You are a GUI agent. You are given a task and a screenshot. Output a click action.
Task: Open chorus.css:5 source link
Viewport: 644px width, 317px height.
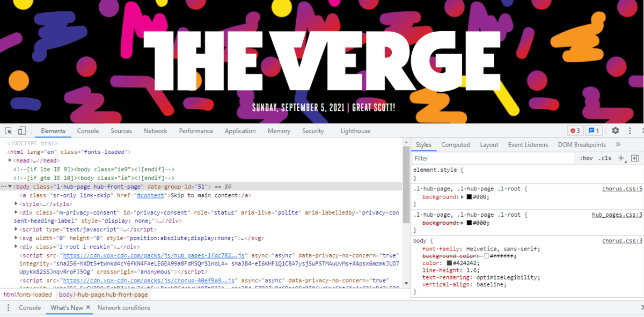click(x=622, y=189)
